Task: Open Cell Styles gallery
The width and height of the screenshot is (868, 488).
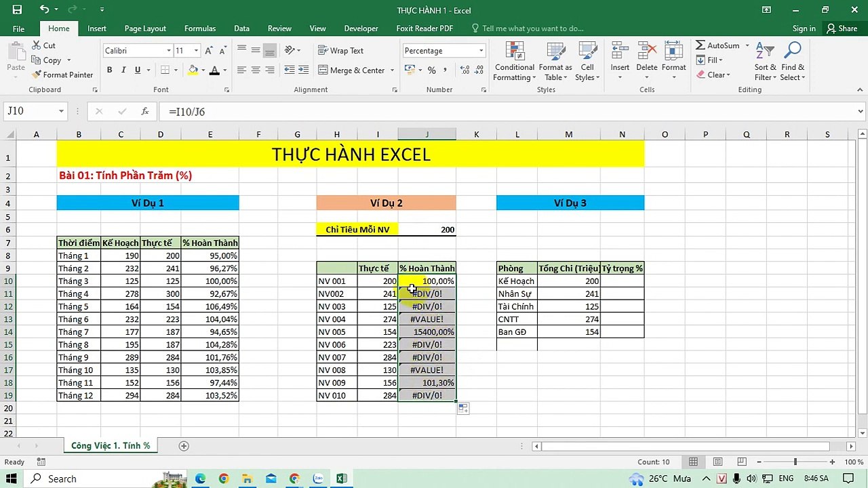Action: tap(587, 62)
